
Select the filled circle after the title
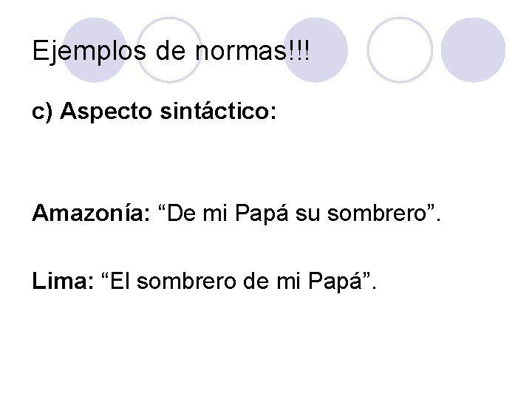point(316,50)
